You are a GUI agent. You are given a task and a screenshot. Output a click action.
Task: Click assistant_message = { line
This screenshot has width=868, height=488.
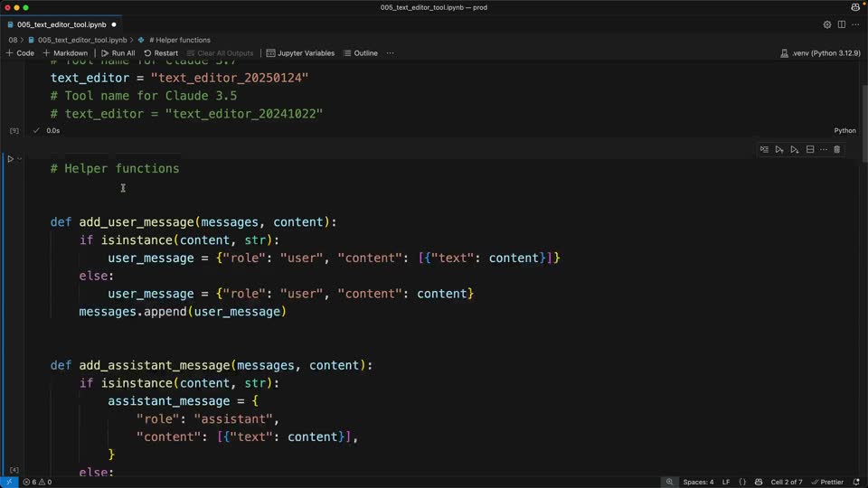point(184,401)
